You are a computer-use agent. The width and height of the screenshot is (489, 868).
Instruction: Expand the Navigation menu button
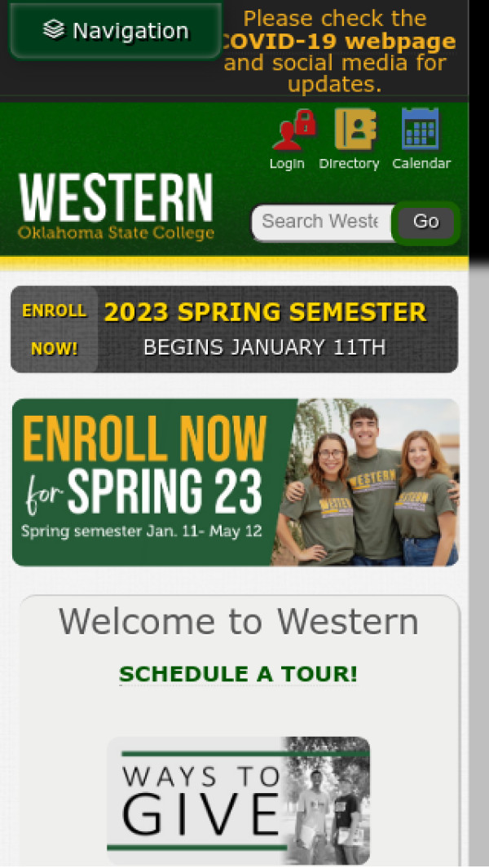tap(116, 30)
